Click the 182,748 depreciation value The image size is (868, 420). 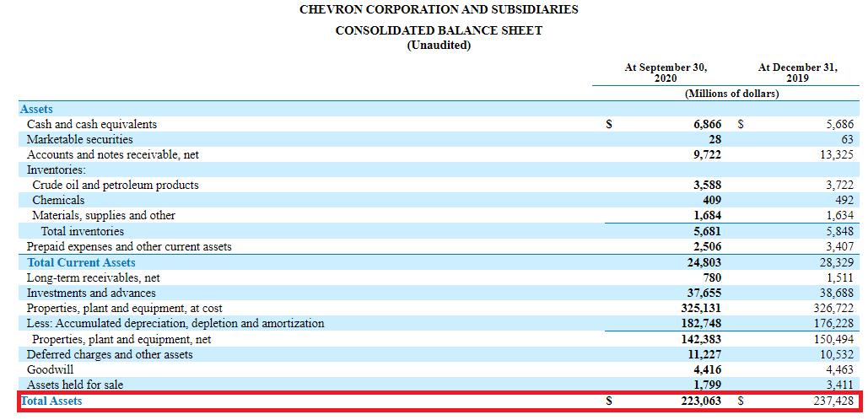(703, 323)
